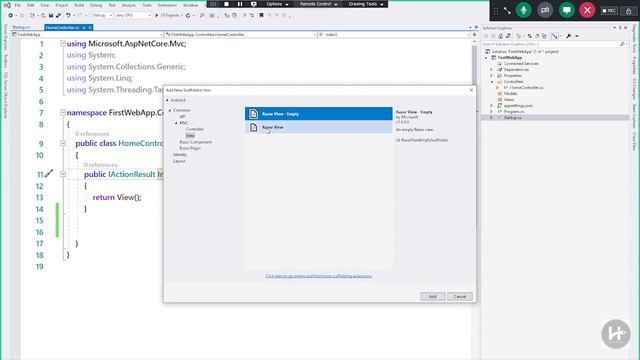Open the HomeController class navigation dropdown
This screenshot has width=640, height=360.
240,35
